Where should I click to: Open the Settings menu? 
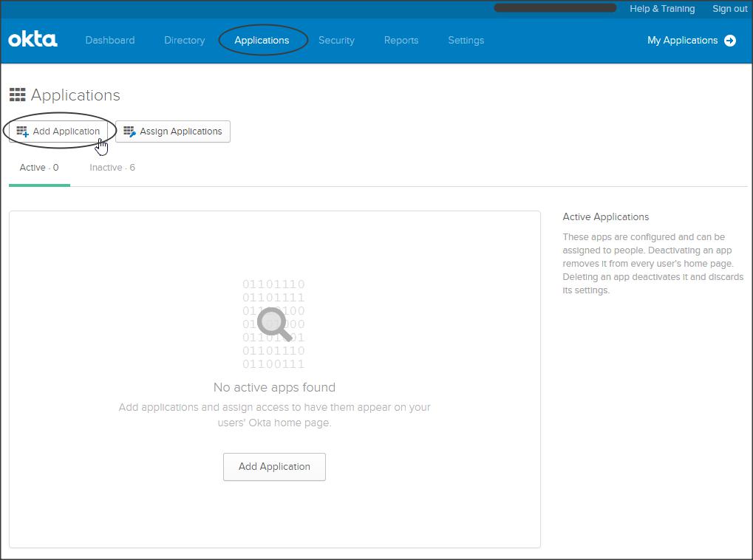(466, 41)
